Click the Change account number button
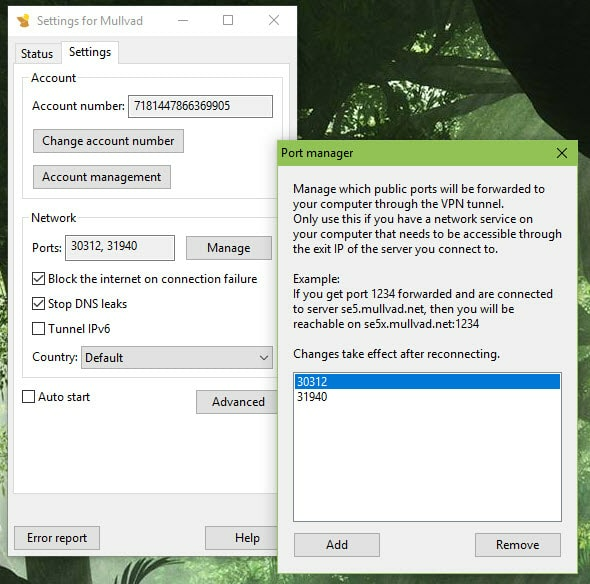 (108, 141)
